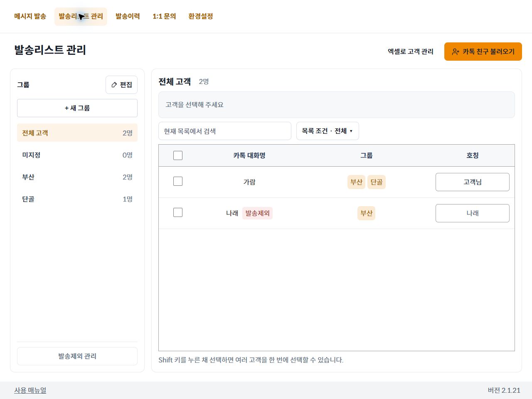
Task: Select the 전체 고객 group
Action: [x=77, y=133]
